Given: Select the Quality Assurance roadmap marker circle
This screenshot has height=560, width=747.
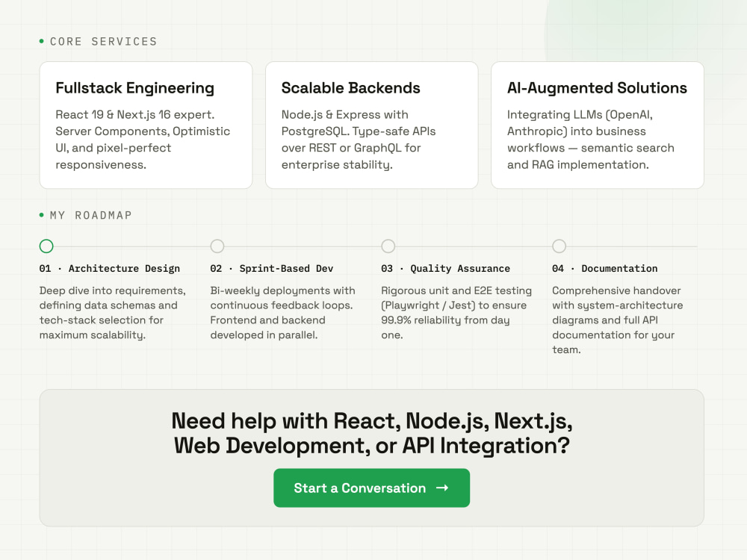Looking at the screenshot, I should 388,246.
